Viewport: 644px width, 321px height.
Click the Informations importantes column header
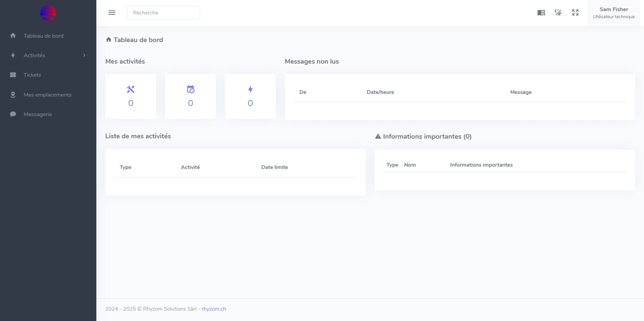[x=481, y=165]
